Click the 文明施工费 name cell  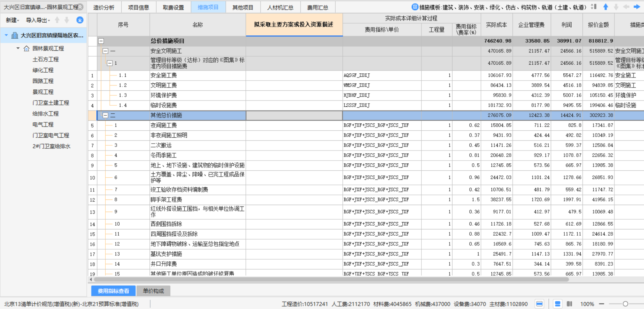point(198,86)
